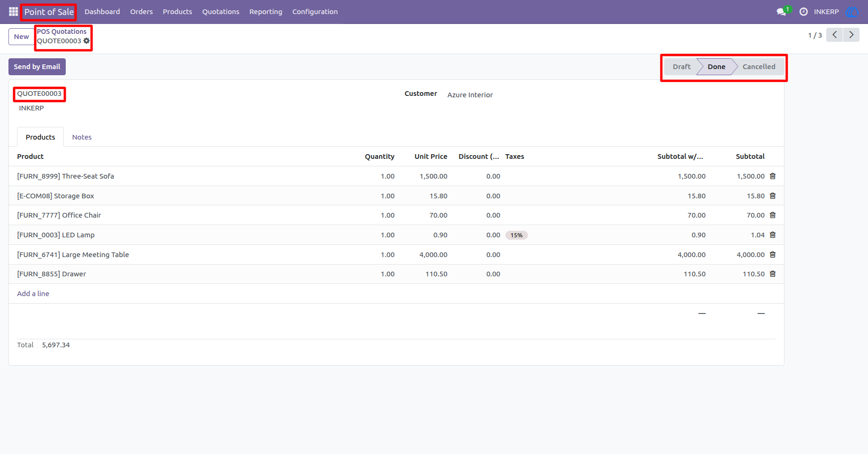868x454 pixels.
Task: Click the INKERP user name menu
Action: 826,12
